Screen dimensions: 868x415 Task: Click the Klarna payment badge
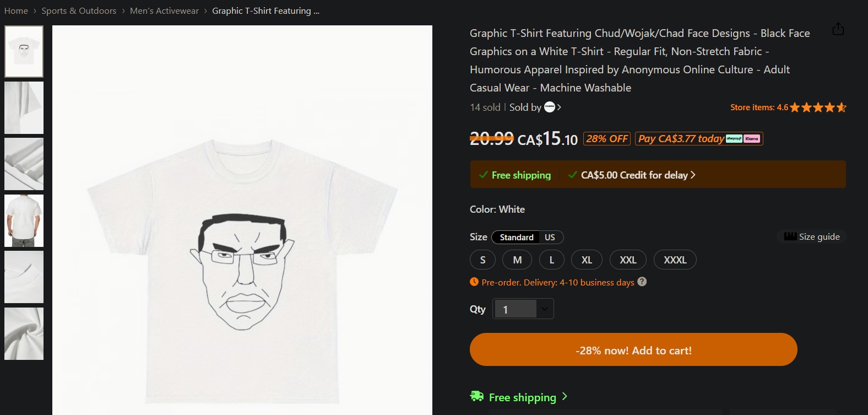[752, 139]
